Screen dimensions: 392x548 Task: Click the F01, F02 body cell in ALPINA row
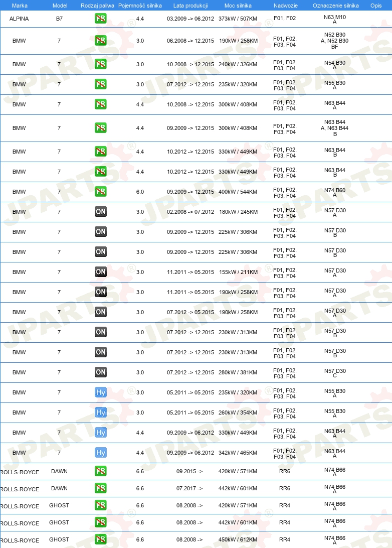click(x=285, y=18)
